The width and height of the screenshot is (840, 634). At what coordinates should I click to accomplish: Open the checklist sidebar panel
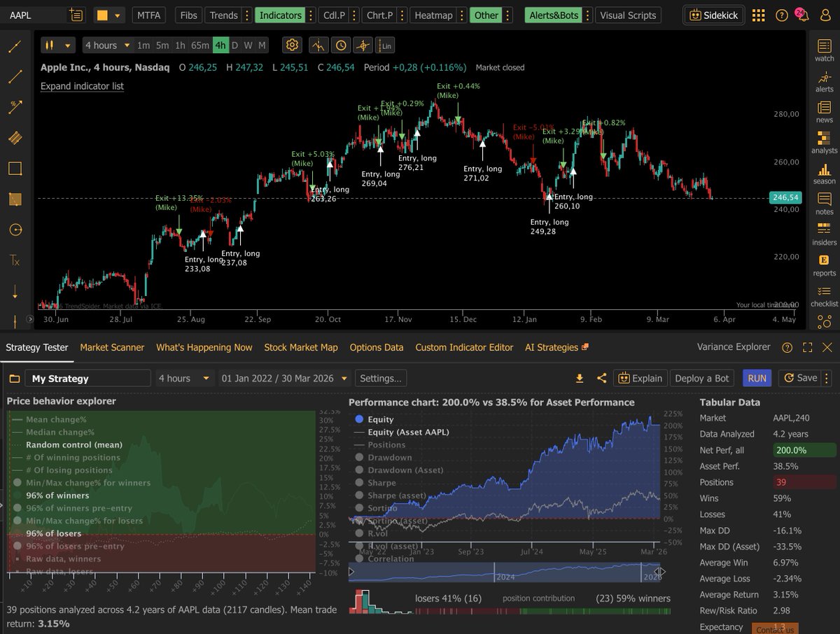825,296
